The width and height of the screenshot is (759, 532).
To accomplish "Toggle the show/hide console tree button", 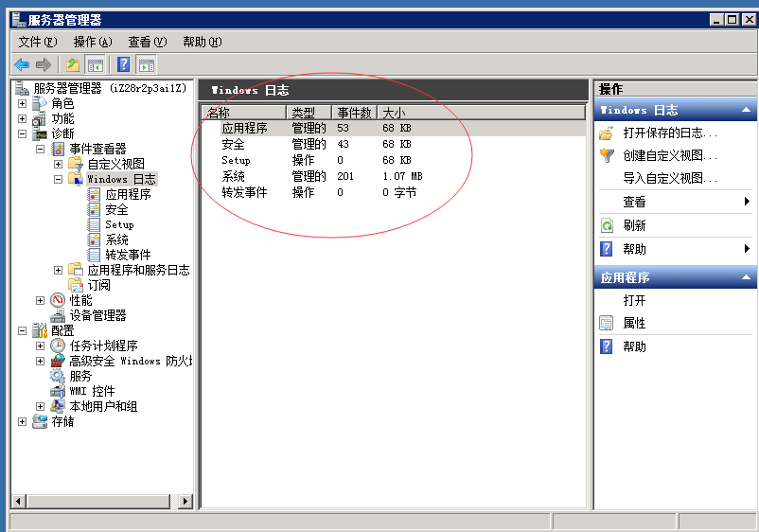I will click(96, 64).
